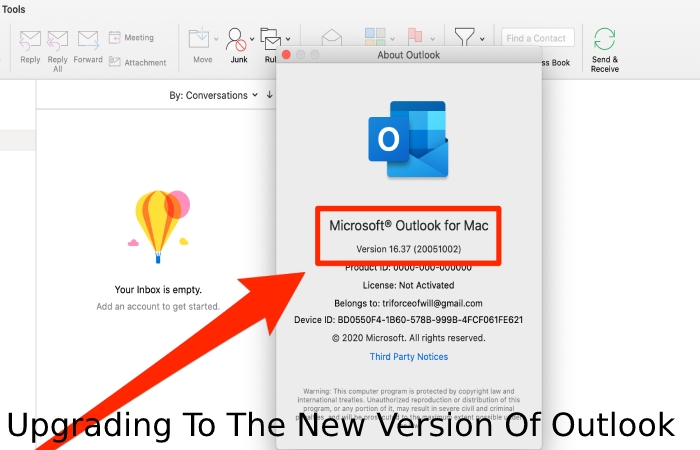Image resolution: width=700 pixels, height=450 pixels.
Task: Close the About Outlook dialog
Action: [286, 54]
